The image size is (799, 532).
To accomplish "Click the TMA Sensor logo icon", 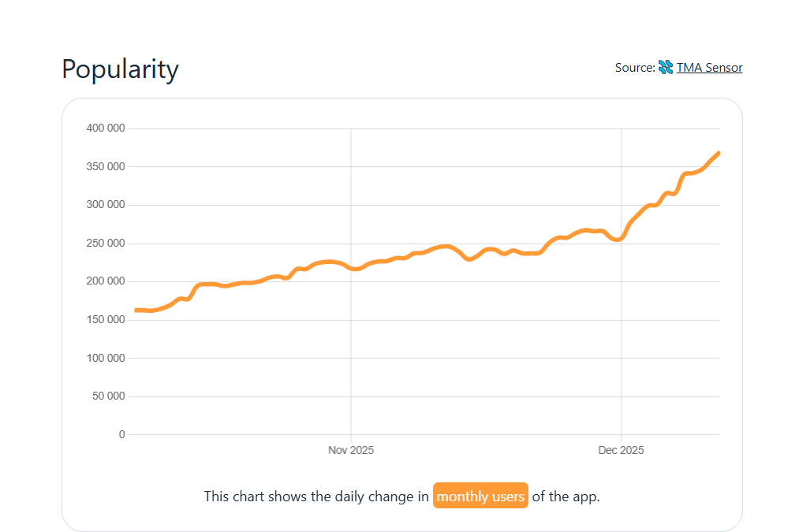I will click(666, 68).
